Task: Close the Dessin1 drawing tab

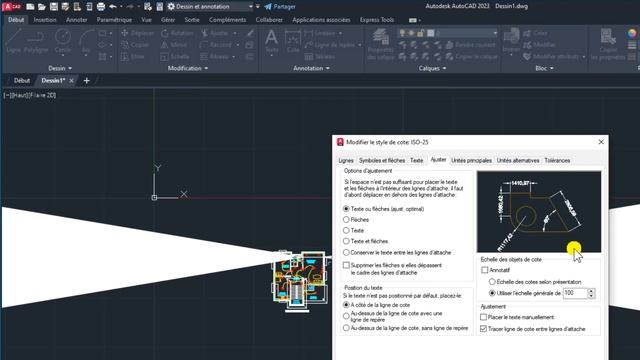Action: (x=71, y=80)
